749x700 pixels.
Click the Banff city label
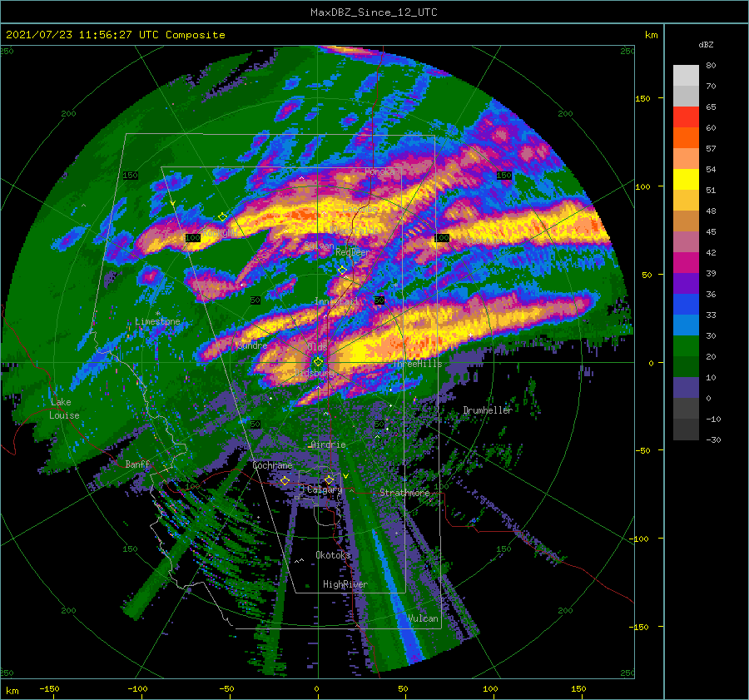click(x=137, y=464)
